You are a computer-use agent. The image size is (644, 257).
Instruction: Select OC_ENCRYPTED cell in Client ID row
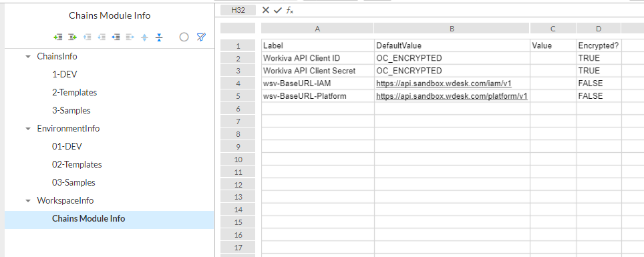452,58
